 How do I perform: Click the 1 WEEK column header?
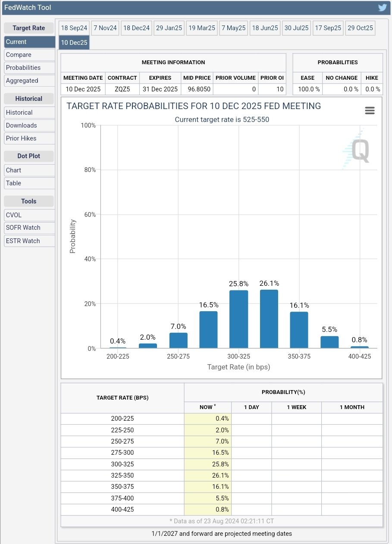pos(297,407)
